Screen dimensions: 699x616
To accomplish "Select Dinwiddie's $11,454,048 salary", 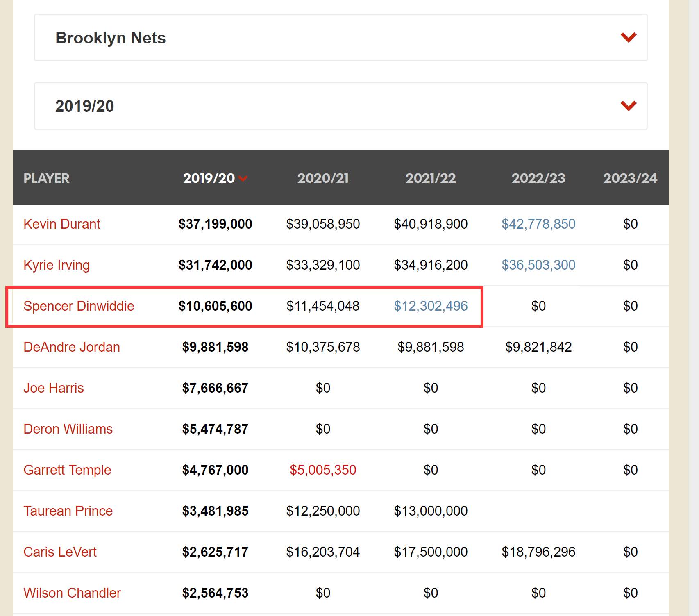I will coord(323,306).
